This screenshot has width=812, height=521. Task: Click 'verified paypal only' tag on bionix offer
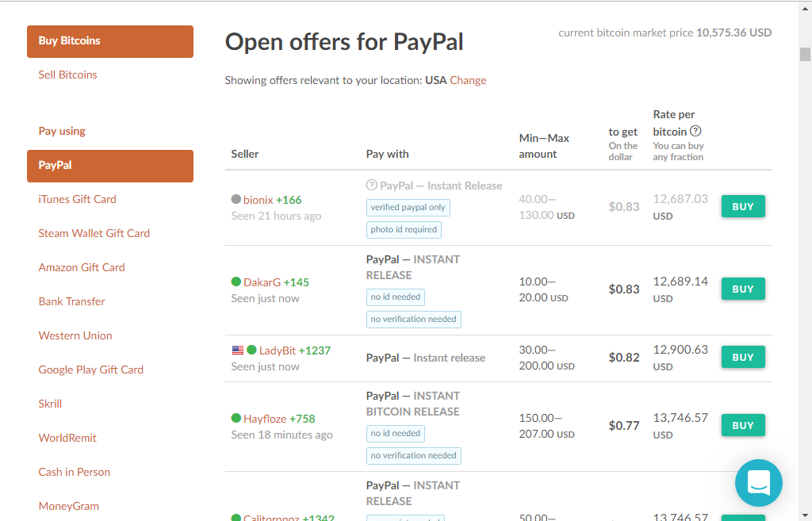[x=408, y=208]
